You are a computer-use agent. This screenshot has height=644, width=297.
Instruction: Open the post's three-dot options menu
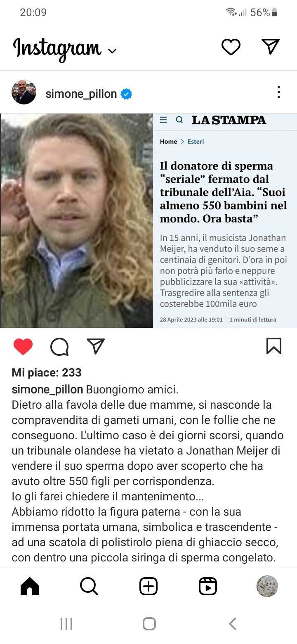(279, 92)
